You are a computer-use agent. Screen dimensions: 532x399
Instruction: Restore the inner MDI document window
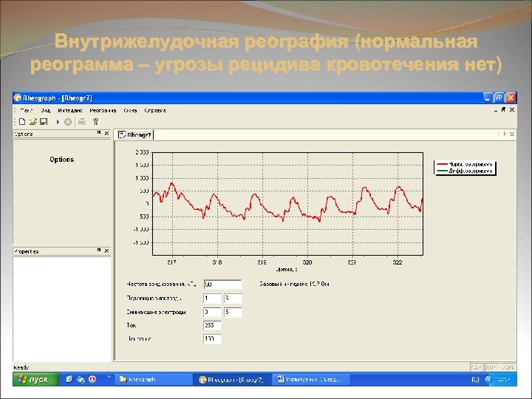click(503, 109)
